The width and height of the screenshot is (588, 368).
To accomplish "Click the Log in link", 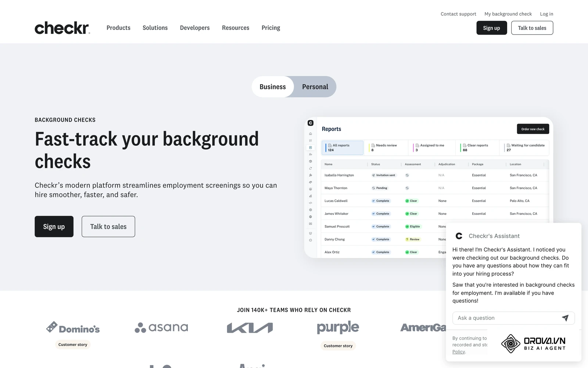I will coord(546,14).
